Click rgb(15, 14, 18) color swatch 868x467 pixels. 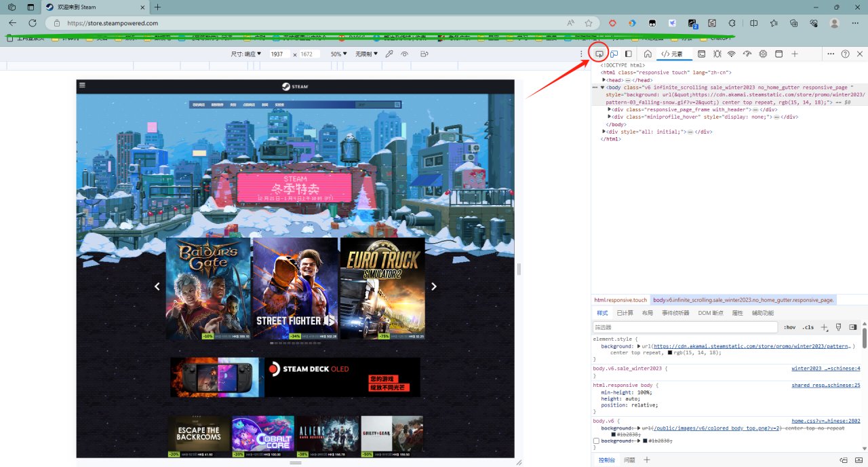(x=671, y=353)
